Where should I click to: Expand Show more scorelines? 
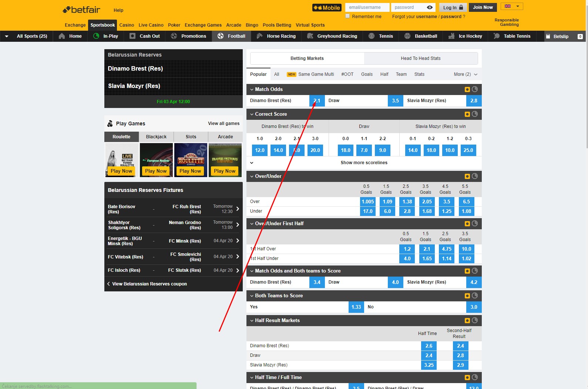(x=364, y=163)
